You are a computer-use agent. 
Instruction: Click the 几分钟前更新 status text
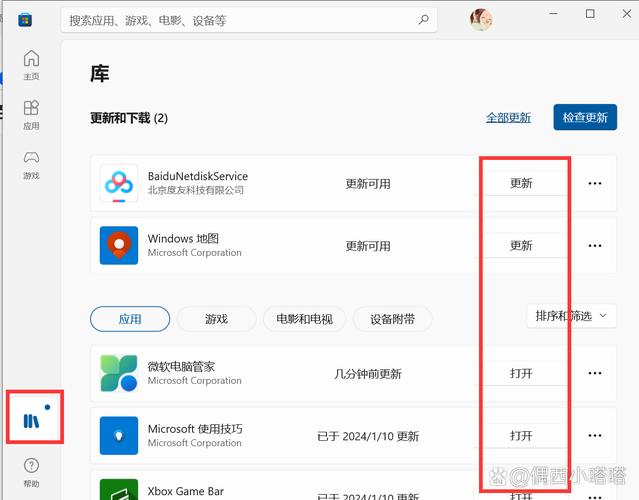[368, 374]
